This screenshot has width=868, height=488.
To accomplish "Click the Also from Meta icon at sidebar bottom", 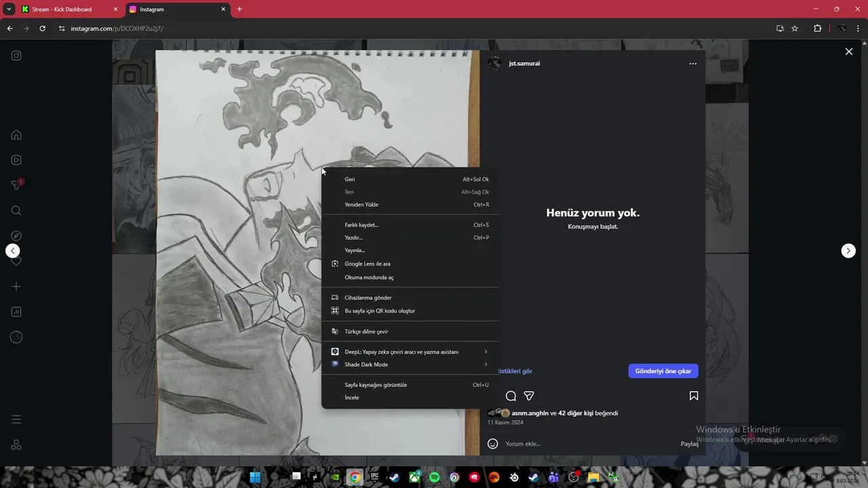I will click(16, 445).
